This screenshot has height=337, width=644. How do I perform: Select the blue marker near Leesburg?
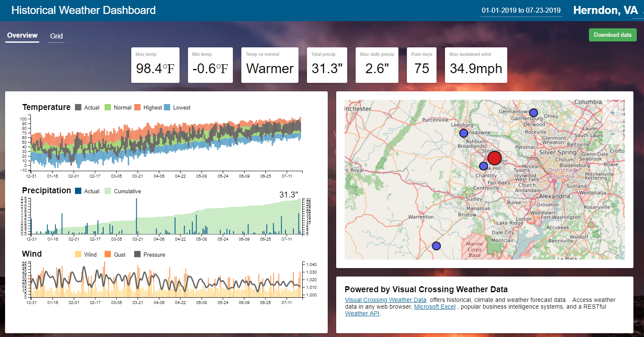pyautogui.click(x=463, y=133)
